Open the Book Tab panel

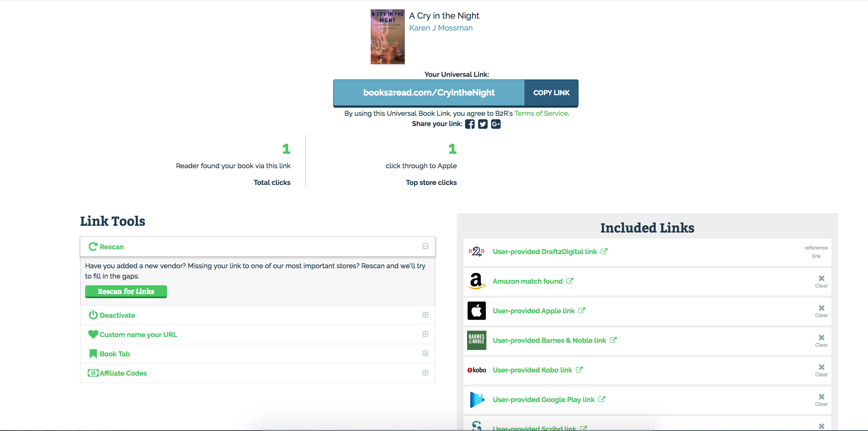[x=115, y=354]
